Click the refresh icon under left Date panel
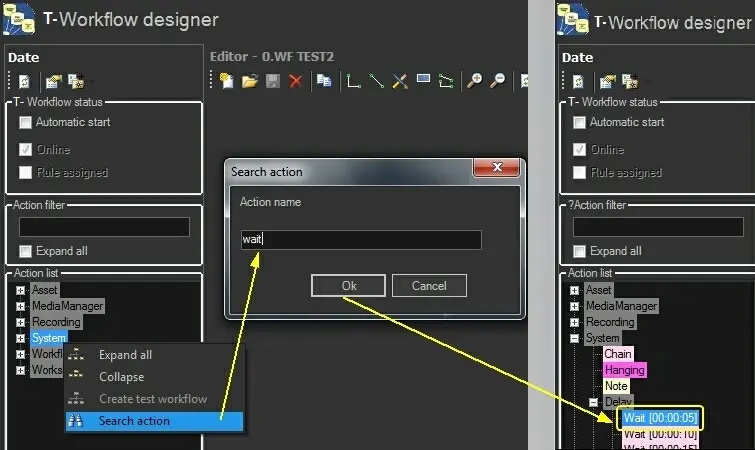Screen dimensions: 755x450 coord(23,82)
